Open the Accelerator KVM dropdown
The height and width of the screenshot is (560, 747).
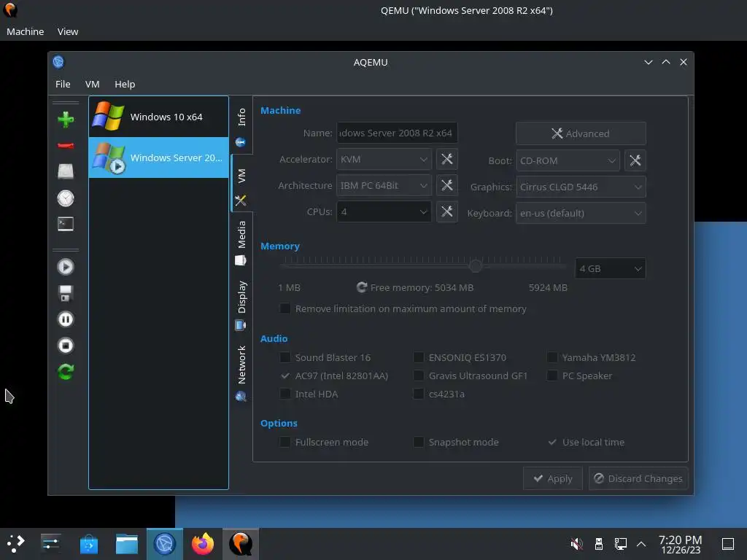(384, 159)
